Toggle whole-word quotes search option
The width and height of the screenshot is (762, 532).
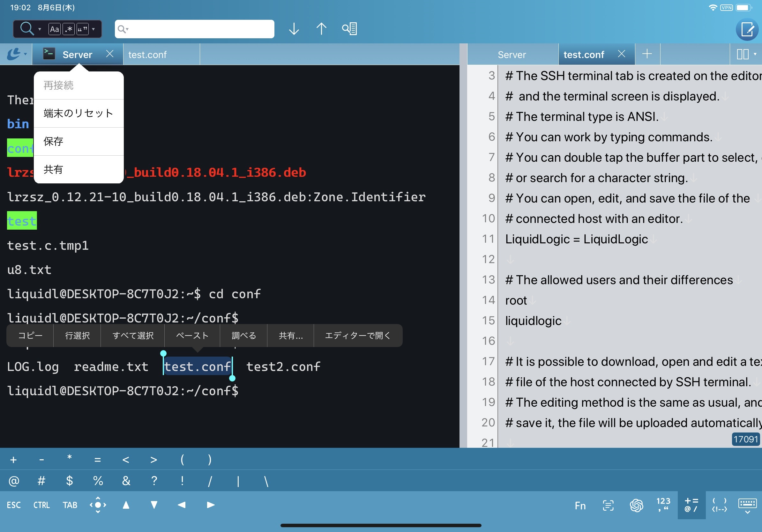(82, 29)
